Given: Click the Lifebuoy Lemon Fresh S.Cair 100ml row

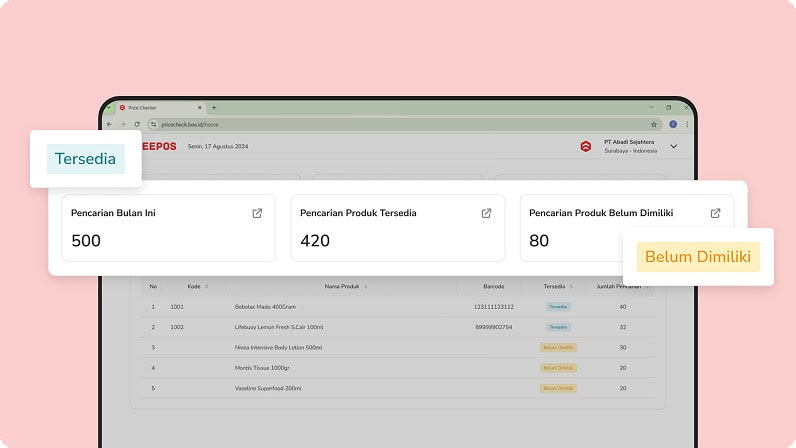Looking at the screenshot, I should click(397, 327).
